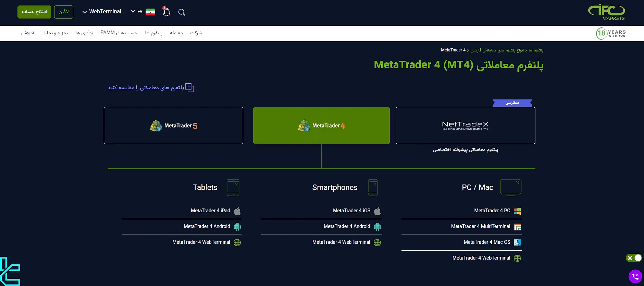644x286 pixels.
Task: Click the MultiTerminal window icon
Action: pos(518,227)
